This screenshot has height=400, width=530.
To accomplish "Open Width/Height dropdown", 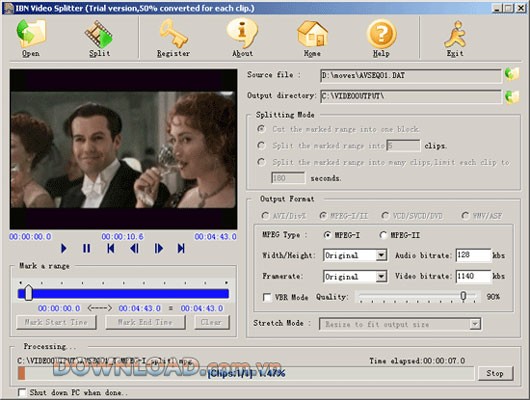I will pyautogui.click(x=381, y=255).
